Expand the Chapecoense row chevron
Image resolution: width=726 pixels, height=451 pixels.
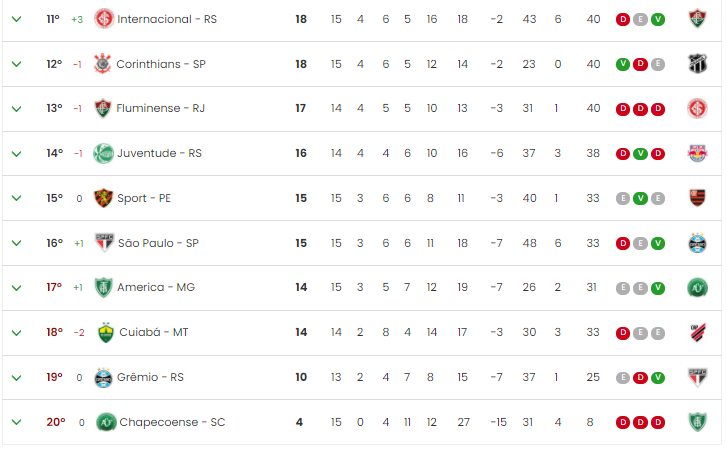17,422
